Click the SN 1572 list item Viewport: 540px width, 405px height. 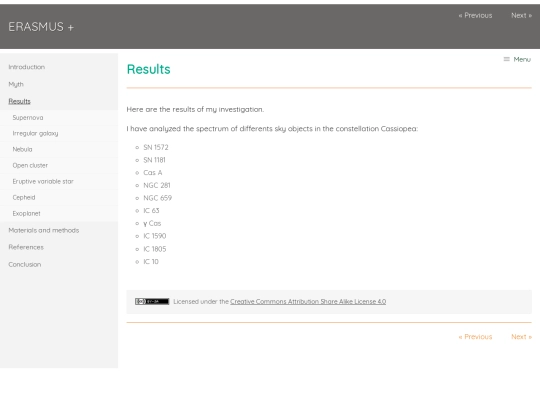point(156,147)
